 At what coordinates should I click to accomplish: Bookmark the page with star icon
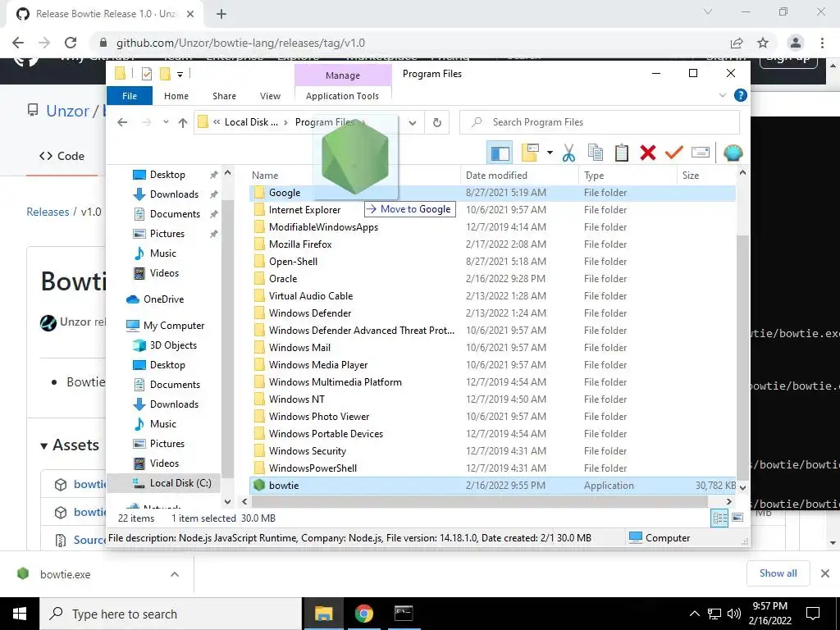coord(763,43)
